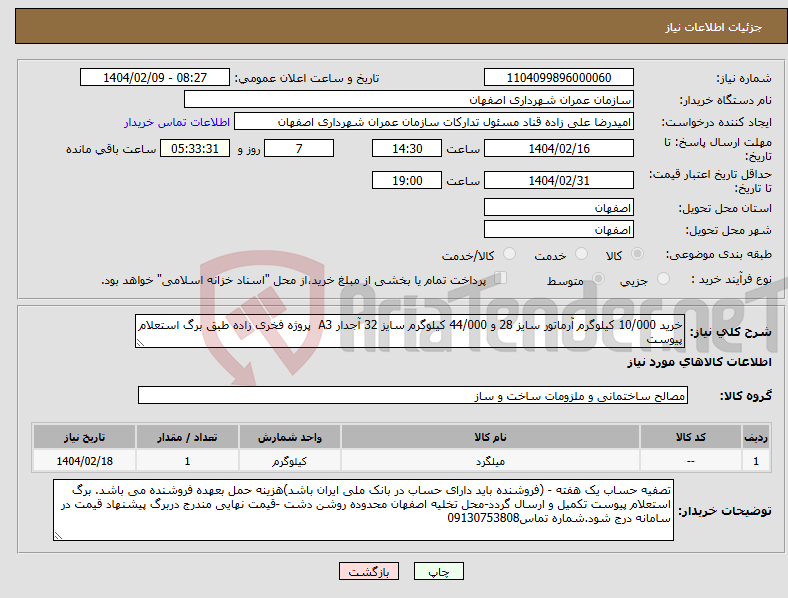Click the remaining time field 05:33:31
The height and width of the screenshot is (598, 788).
pos(195,148)
